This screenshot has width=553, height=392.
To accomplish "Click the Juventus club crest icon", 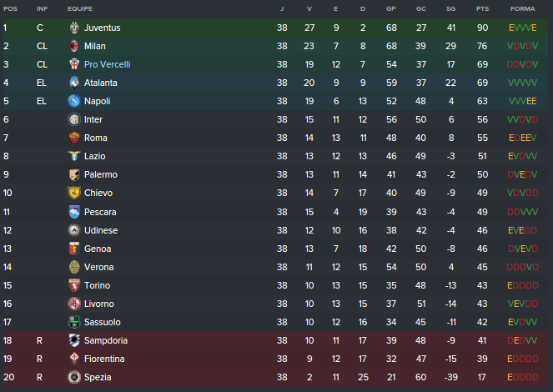I will coord(74,28).
